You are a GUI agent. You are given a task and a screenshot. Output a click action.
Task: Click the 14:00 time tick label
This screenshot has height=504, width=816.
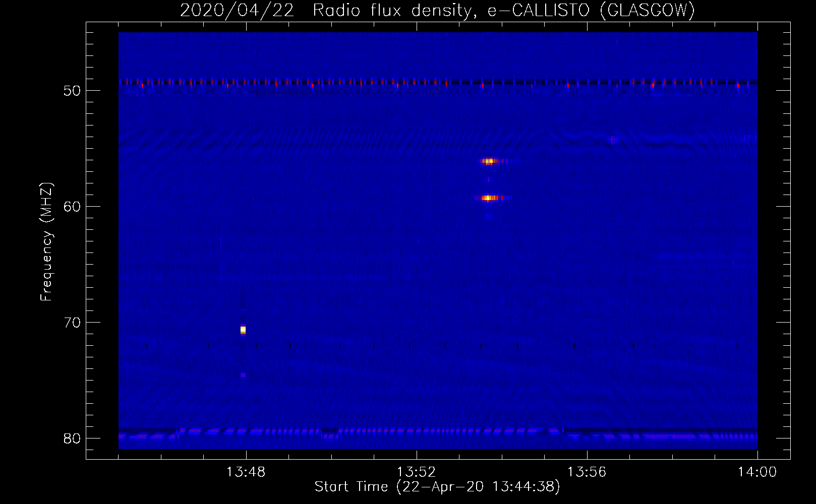coord(757,472)
